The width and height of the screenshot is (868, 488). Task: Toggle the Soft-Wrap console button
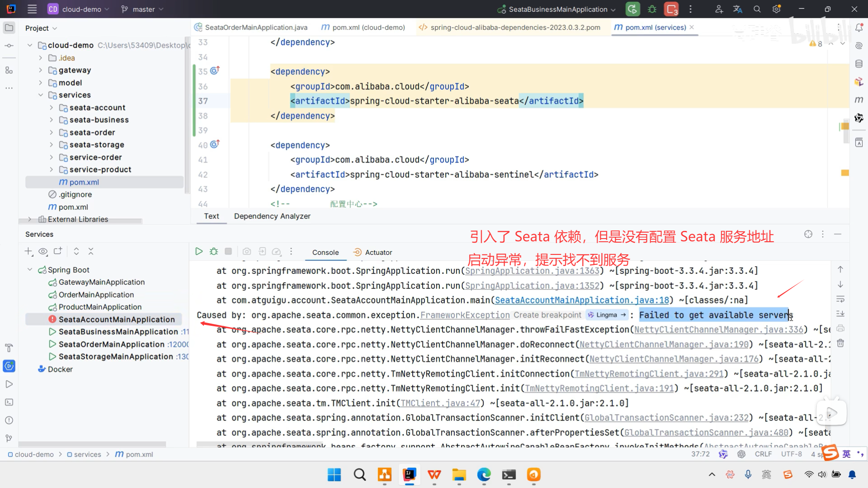(840, 299)
